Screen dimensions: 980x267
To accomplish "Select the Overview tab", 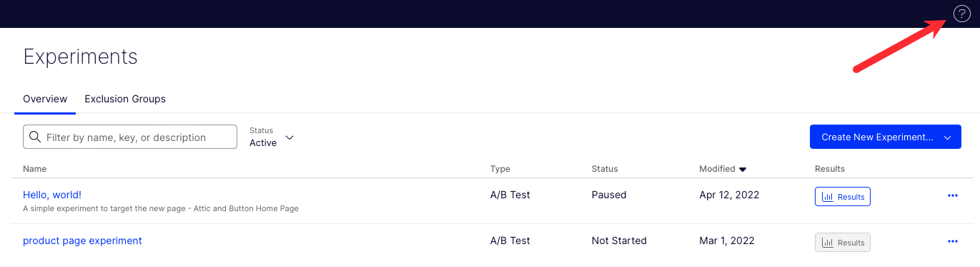I will click(x=45, y=99).
